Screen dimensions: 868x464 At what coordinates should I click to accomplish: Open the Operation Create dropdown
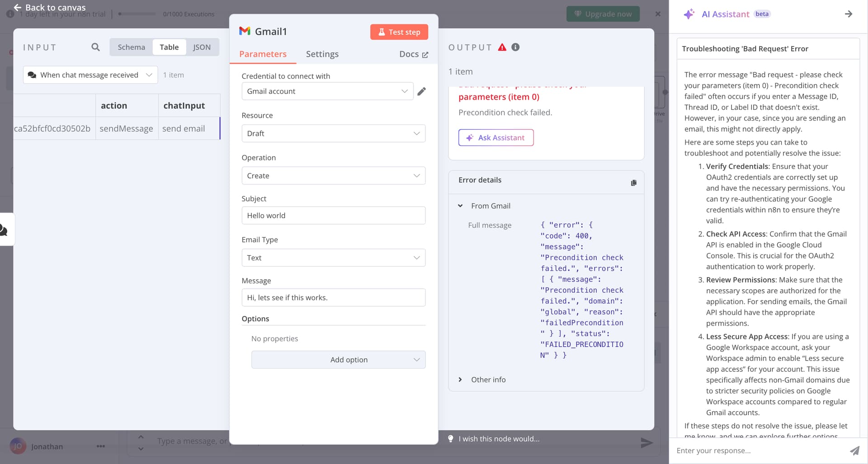(x=334, y=176)
